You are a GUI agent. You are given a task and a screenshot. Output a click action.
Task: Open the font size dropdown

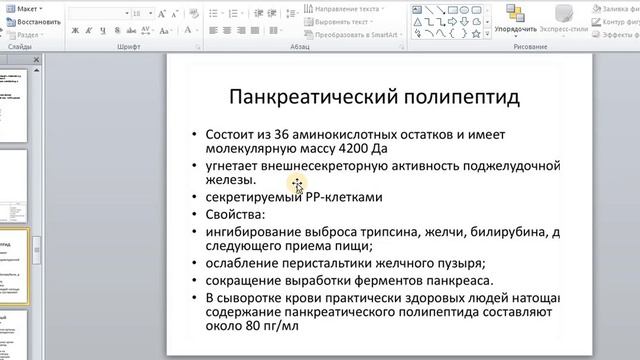151,14
